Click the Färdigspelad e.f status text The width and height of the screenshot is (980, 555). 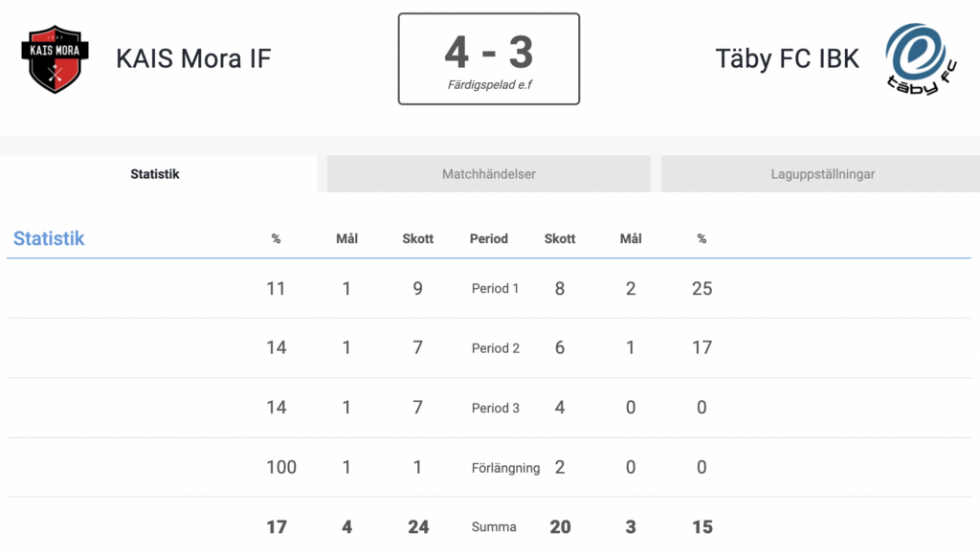click(489, 84)
